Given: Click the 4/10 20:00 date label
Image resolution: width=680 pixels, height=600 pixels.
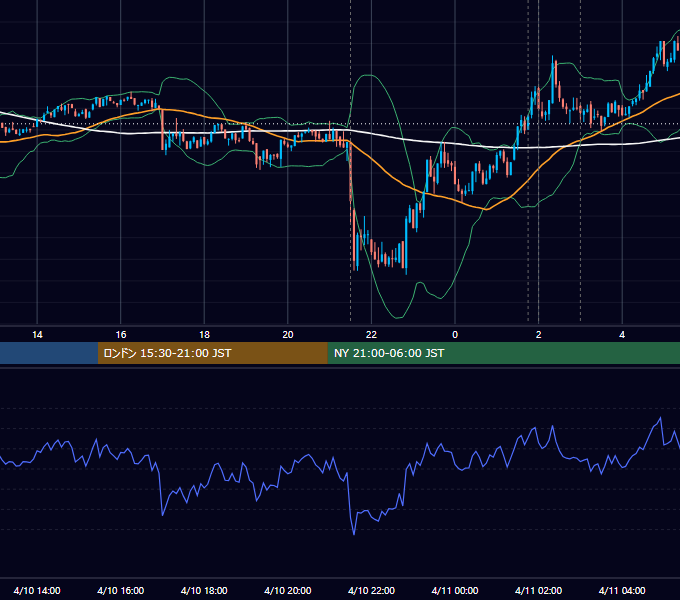Looking at the screenshot, I should (x=288, y=590).
